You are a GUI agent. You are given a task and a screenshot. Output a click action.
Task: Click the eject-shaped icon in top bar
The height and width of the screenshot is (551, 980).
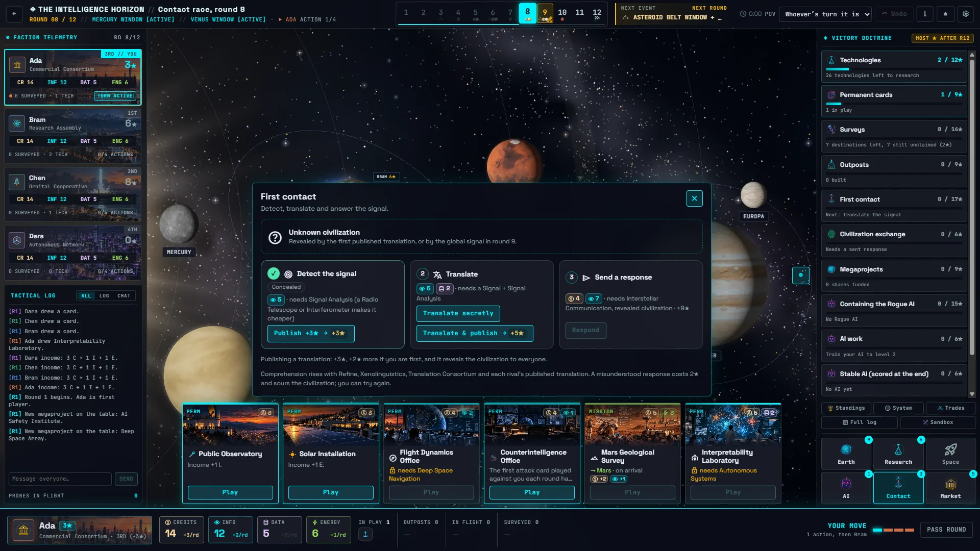point(945,14)
